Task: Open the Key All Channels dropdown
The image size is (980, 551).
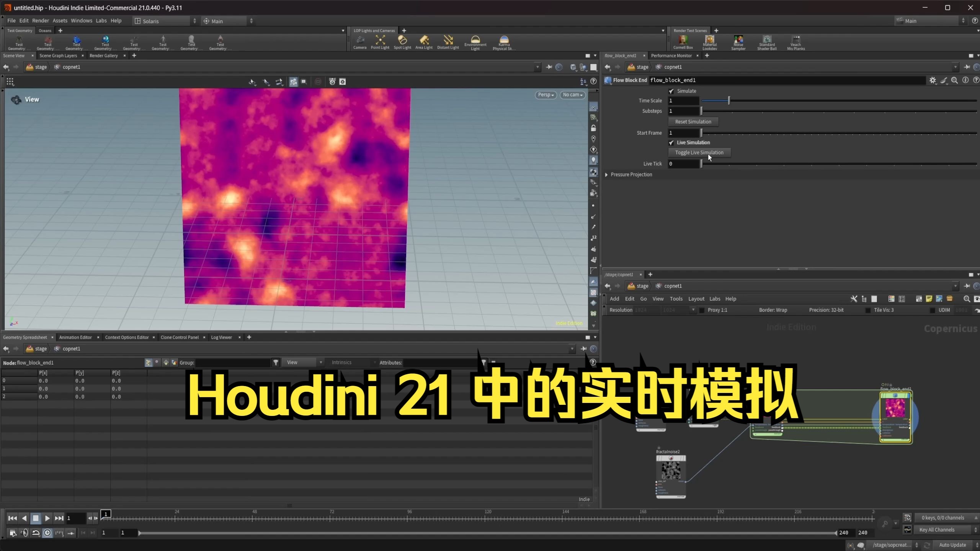Action: 946,530
